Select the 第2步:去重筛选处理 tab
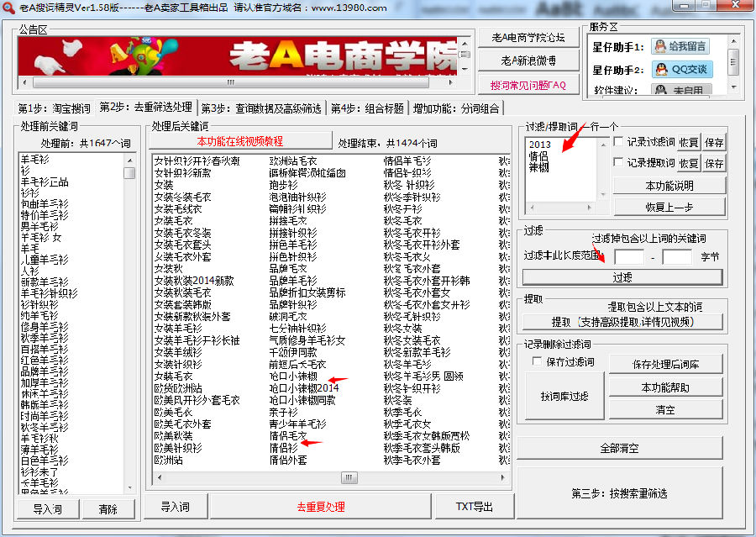The width and height of the screenshot is (756, 537). pyautogui.click(x=145, y=107)
